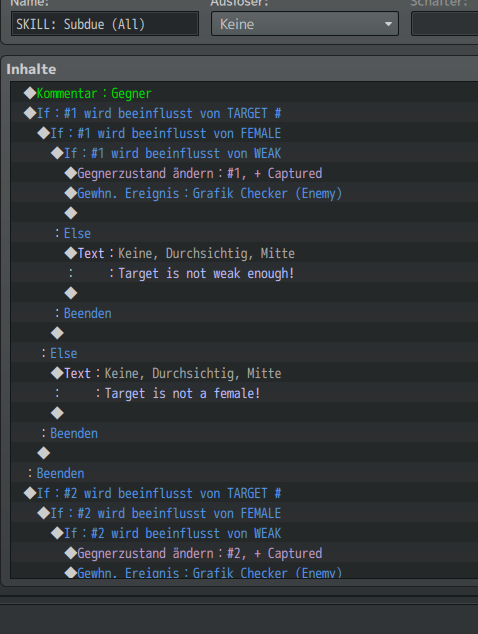
Task: Click the empty diamond below first Grafik Checker
Action: tap(71, 213)
